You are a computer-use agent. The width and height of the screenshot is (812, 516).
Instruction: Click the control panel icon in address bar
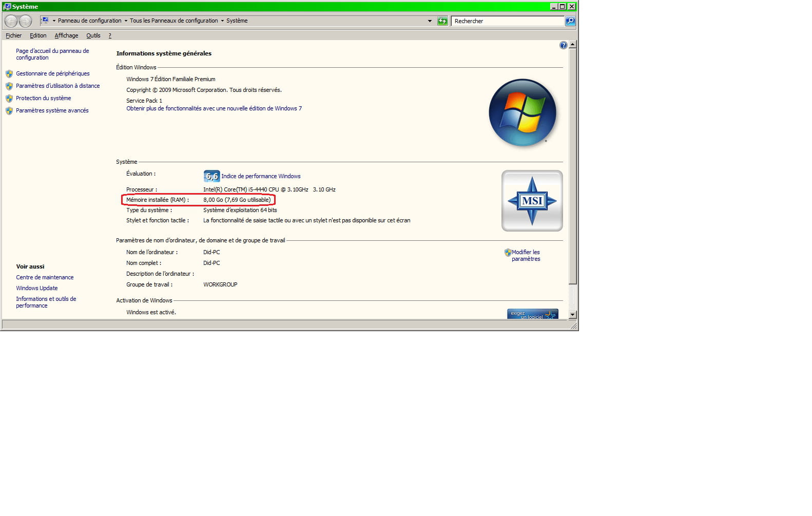45,21
